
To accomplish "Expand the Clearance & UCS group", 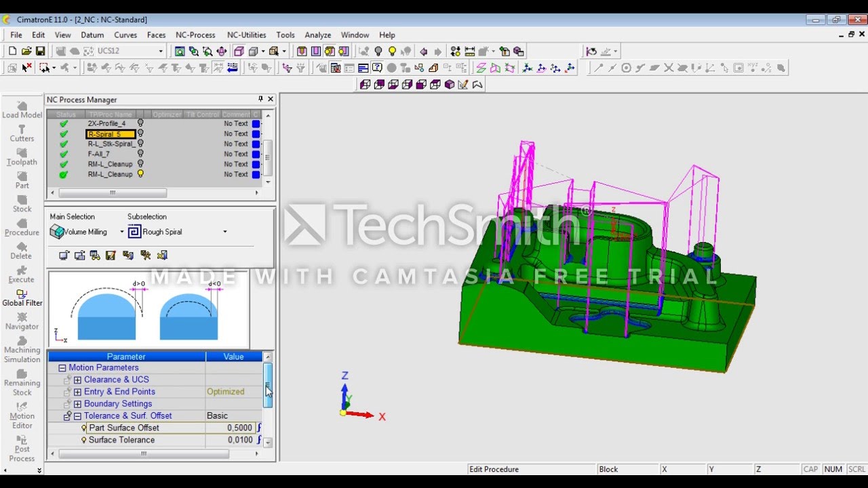I will (77, 380).
